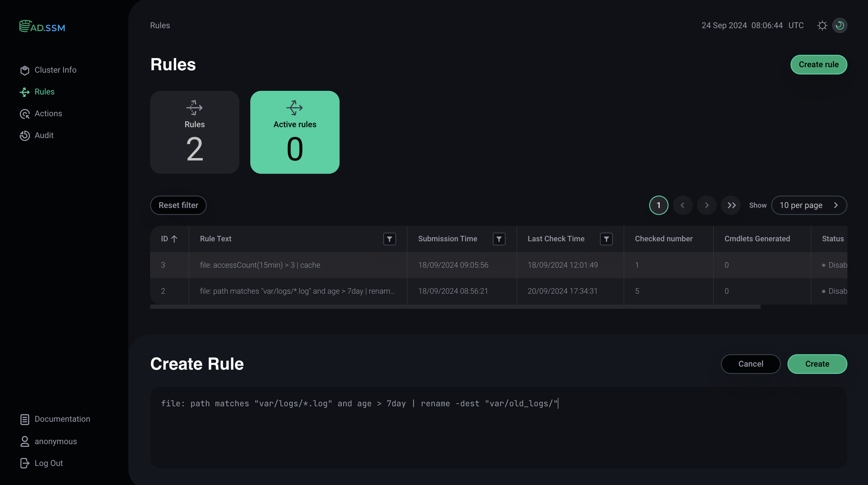Click the Reset filter button
This screenshot has height=485, width=868.
click(178, 205)
